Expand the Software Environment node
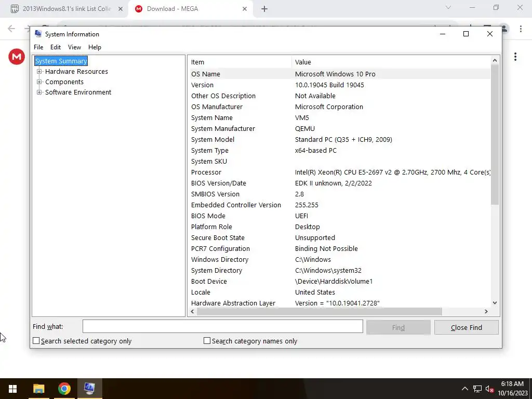Image resolution: width=532 pixels, height=399 pixels. click(x=39, y=92)
